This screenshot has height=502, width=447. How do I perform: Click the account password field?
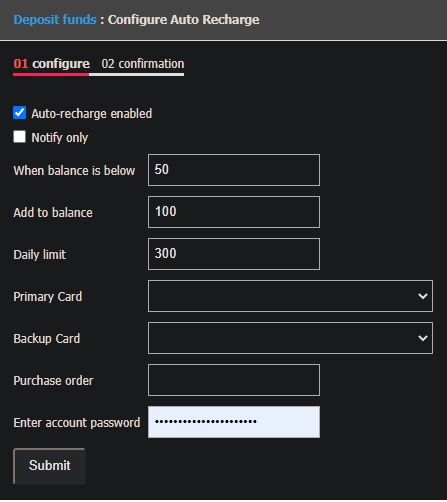click(234, 422)
